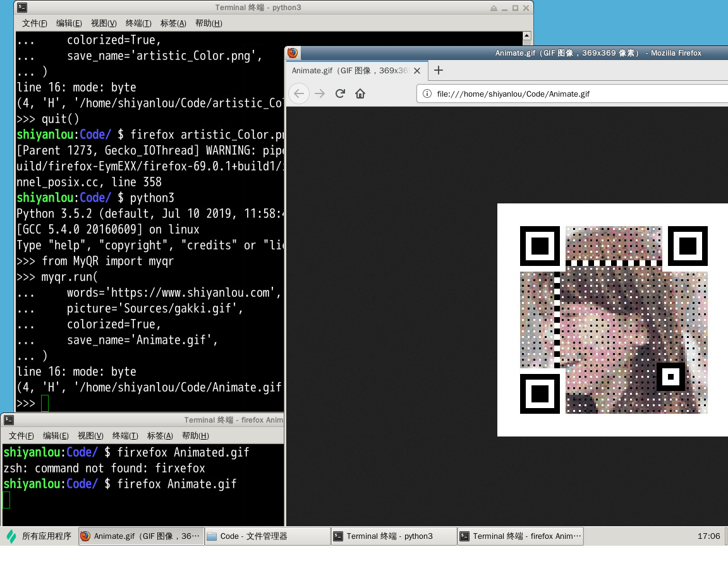Click firefox terminal window title icon
Screen dimensions: 728x566
pos(9,420)
